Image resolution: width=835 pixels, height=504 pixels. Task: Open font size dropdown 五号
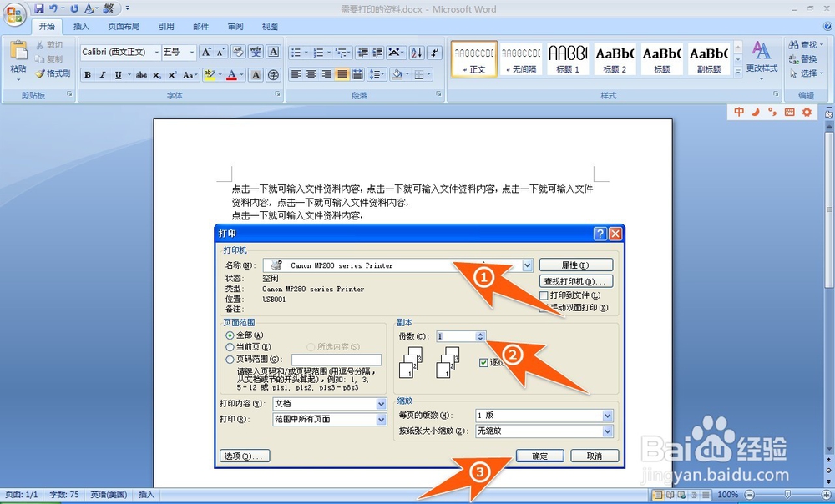[192, 53]
